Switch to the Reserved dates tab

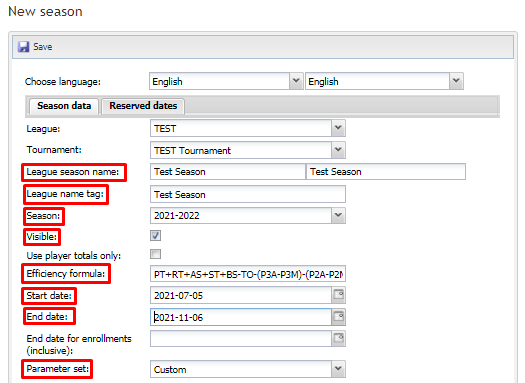pos(143,106)
